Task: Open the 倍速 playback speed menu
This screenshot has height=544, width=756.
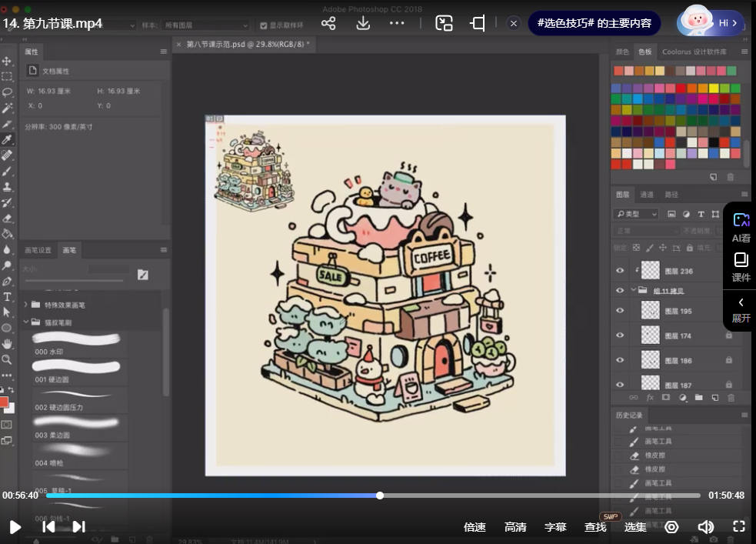Action: pos(475,527)
